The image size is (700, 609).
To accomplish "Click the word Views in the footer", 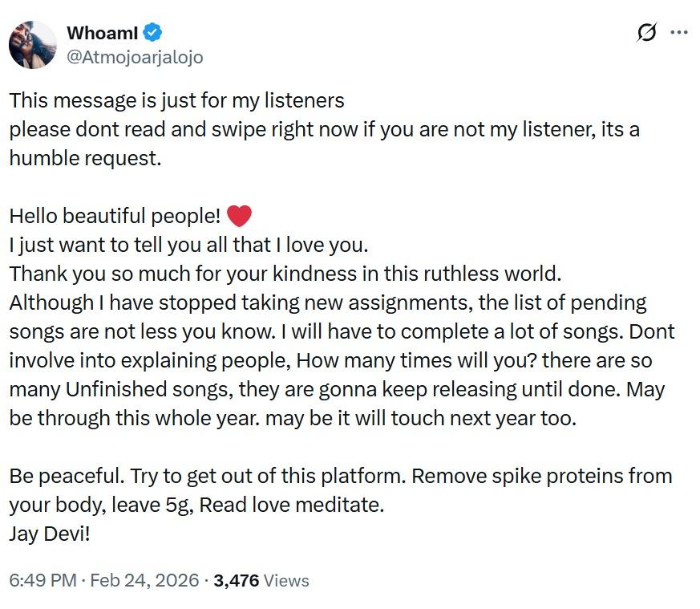I will [286, 580].
